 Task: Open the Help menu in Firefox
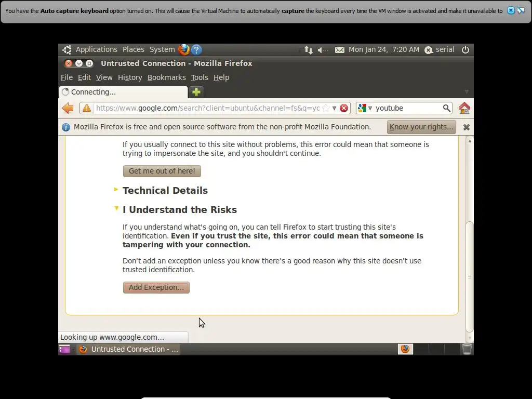221,77
